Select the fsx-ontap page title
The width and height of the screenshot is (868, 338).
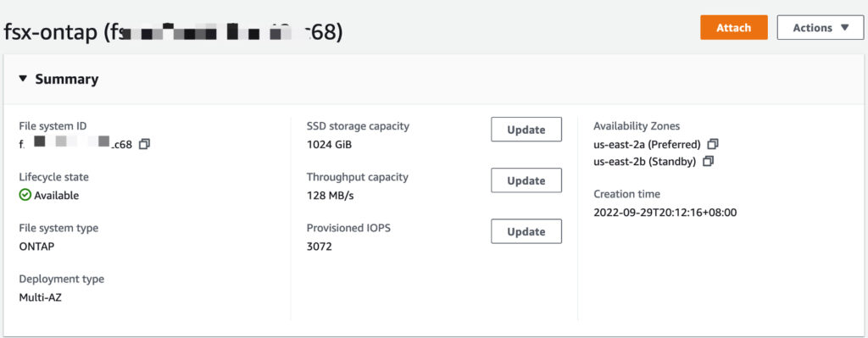tap(173, 33)
